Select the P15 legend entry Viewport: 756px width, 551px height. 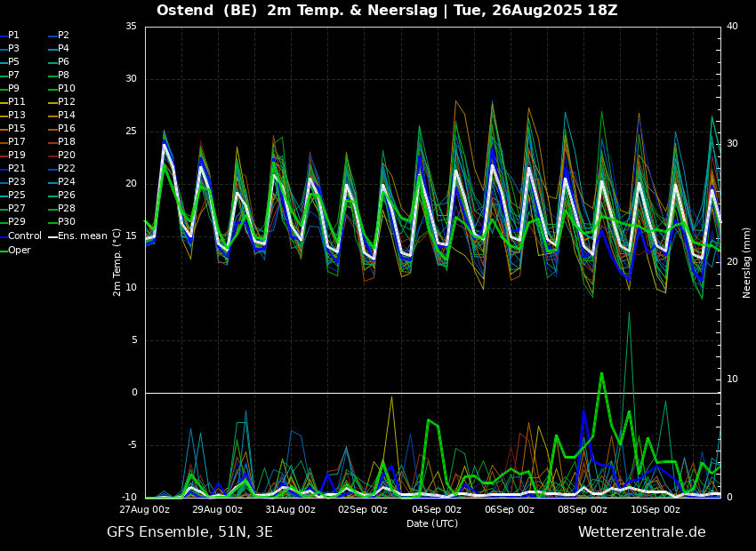coord(17,129)
